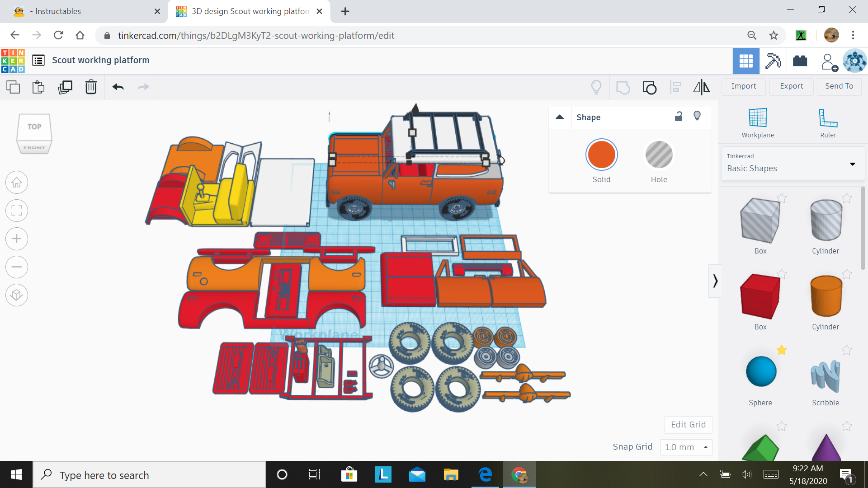Viewport: 868px width, 488px height.
Task: Select the Workplane tool
Action: pos(757,122)
